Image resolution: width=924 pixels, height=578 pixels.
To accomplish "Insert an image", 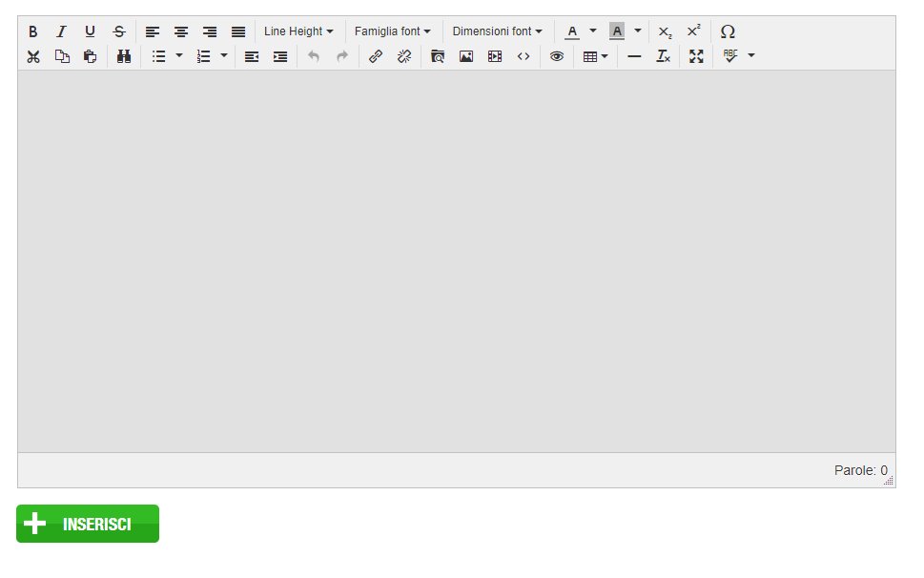I will point(466,56).
